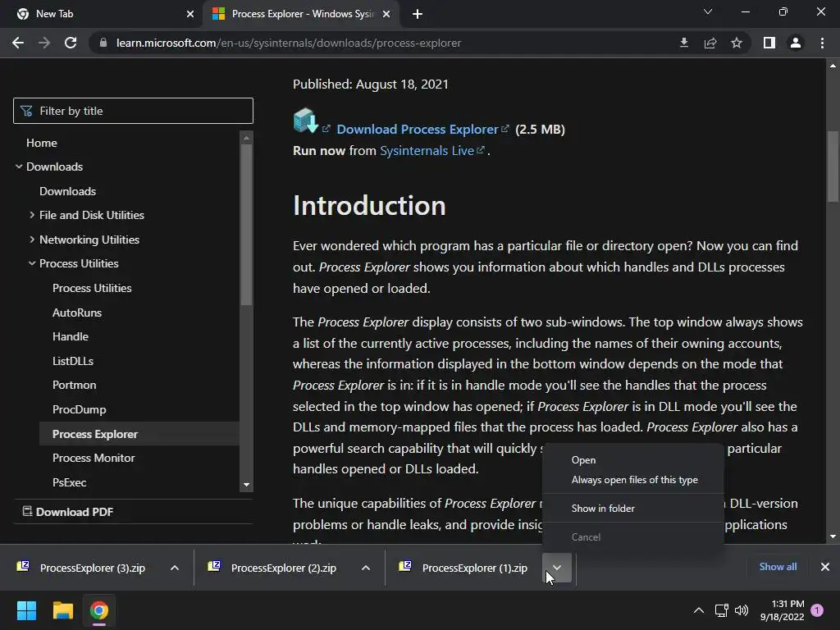This screenshot has width=840, height=630.
Task: Open the nested Downloads page
Action: click(67, 191)
